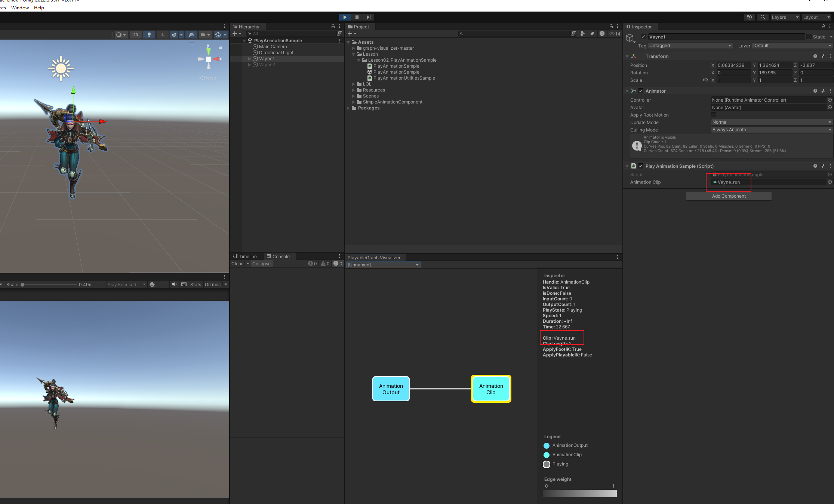The image size is (834, 504).
Task: Toggle the game view bug debug icon
Action: click(152, 285)
